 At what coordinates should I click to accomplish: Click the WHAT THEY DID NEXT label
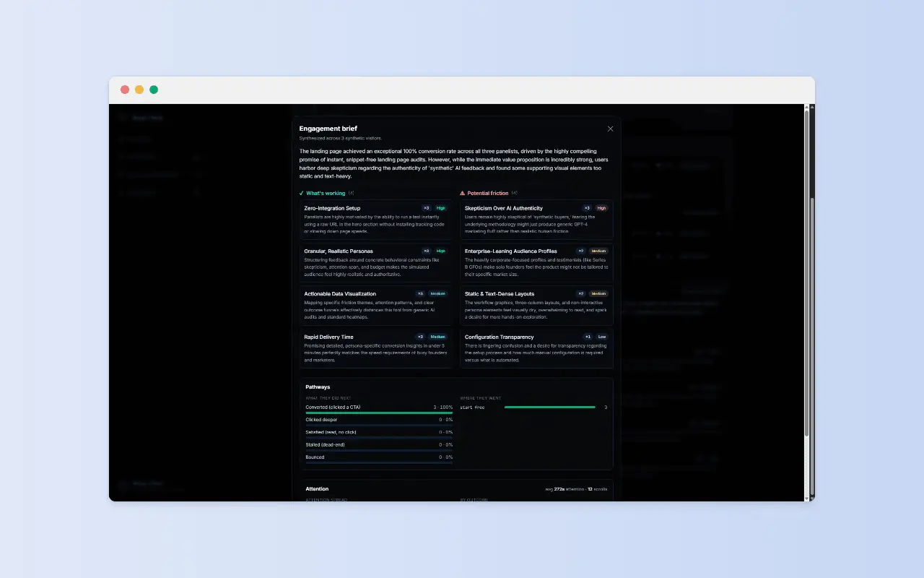coord(328,398)
